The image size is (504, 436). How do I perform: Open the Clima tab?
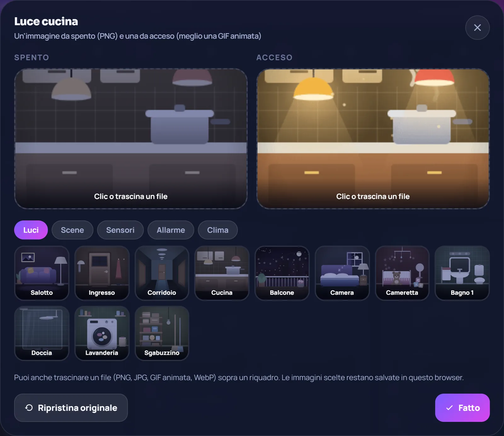[218, 230]
